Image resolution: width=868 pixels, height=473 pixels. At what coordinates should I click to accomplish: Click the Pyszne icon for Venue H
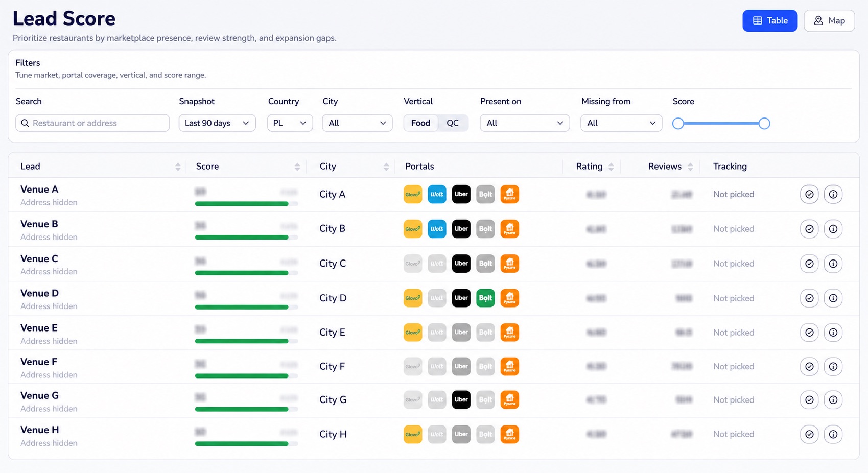pyautogui.click(x=510, y=434)
